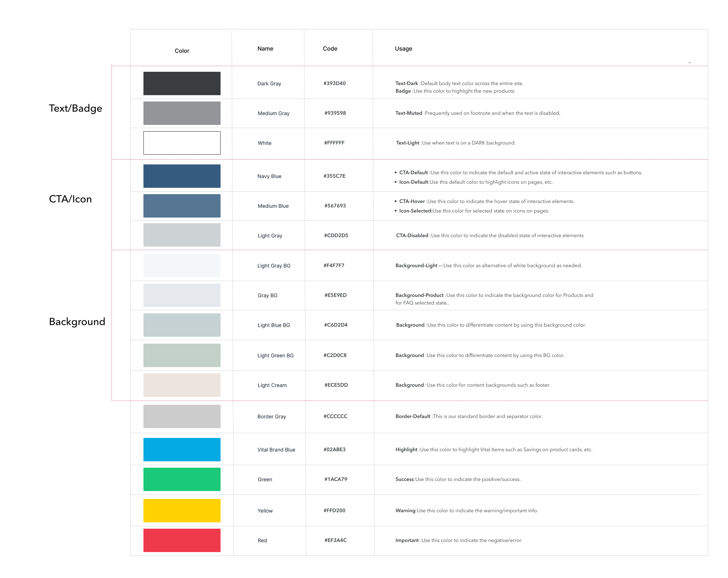
Task: Click the Dark Gray color swatch
Action: tap(182, 83)
